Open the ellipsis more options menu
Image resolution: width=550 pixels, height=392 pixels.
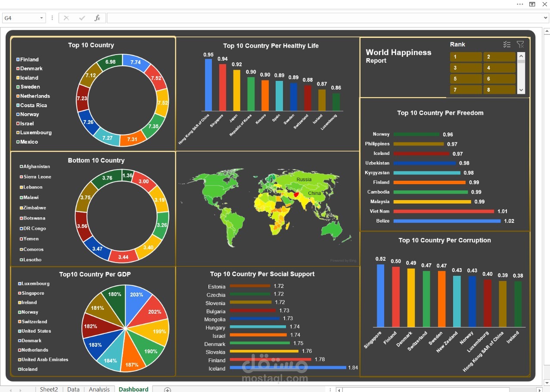520,4
